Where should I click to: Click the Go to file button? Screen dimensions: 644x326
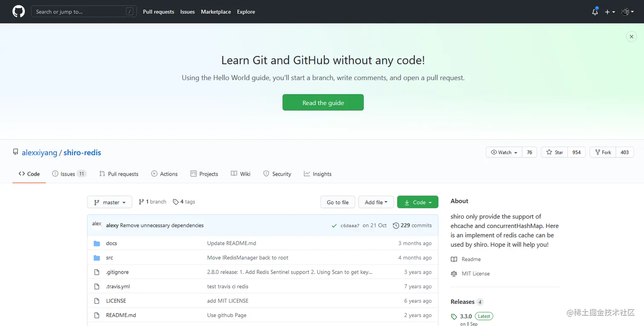coord(338,202)
